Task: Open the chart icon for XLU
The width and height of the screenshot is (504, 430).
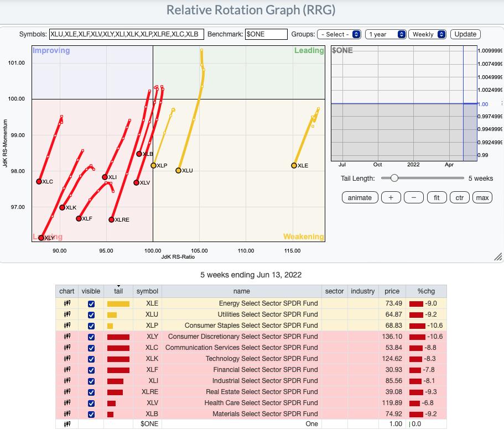Action: 67,314
